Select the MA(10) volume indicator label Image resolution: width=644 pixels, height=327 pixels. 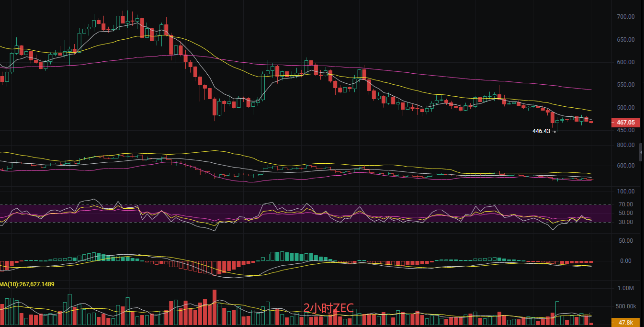(27, 284)
